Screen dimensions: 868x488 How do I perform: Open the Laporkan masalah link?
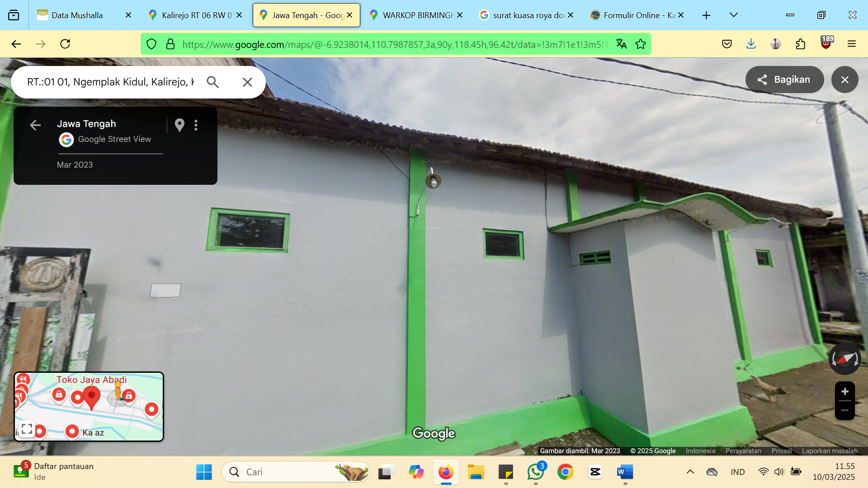(x=830, y=450)
